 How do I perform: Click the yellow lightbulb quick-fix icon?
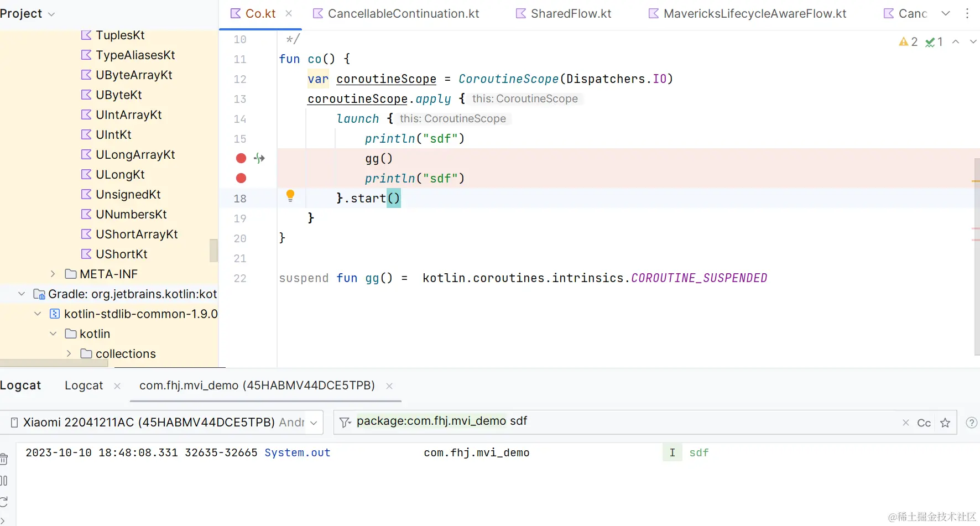pyautogui.click(x=290, y=195)
